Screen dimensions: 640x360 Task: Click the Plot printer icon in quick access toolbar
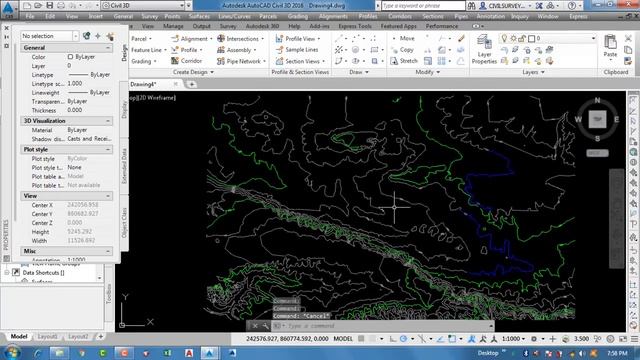click(61, 6)
